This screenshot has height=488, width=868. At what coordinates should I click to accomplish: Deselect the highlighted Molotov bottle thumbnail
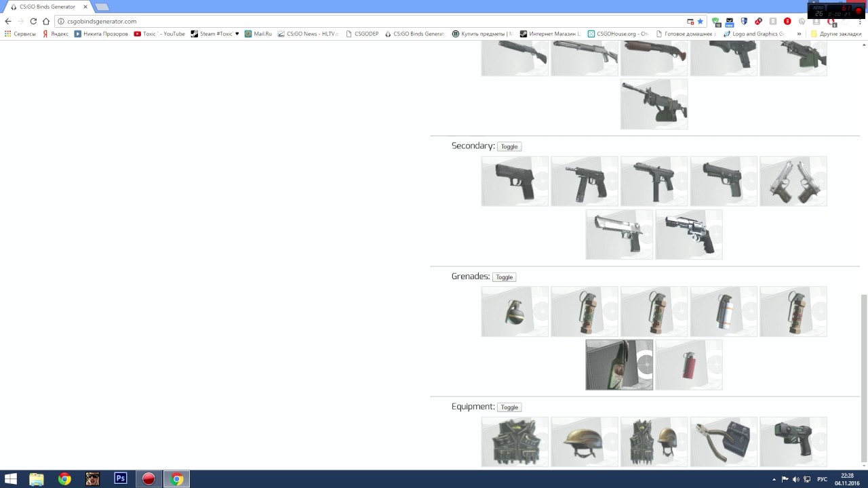pyautogui.click(x=619, y=365)
